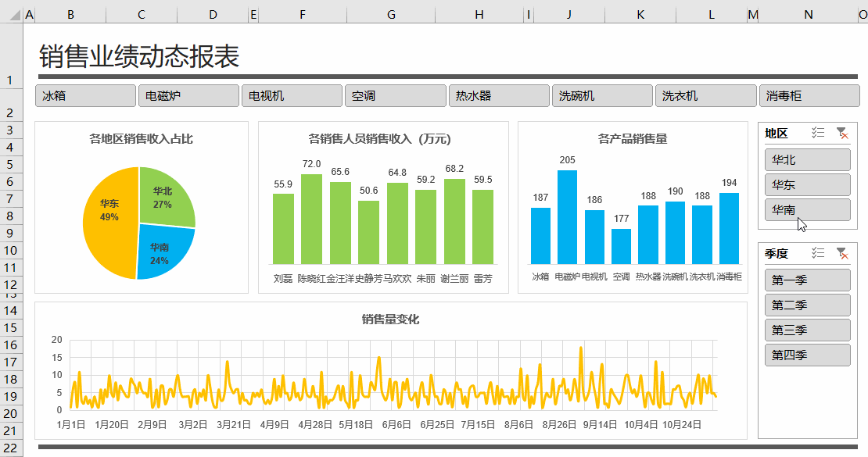Filter by 第一季 quarter
The width and height of the screenshot is (868, 457).
[807, 280]
